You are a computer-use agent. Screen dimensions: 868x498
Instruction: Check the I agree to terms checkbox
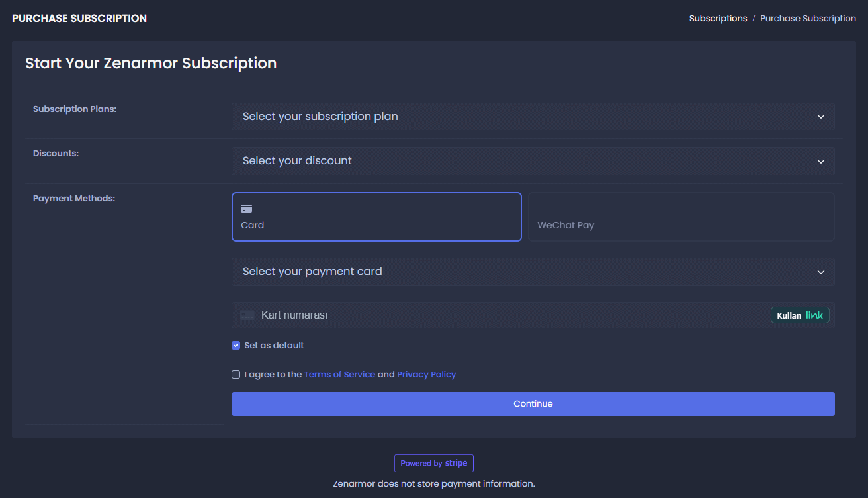point(236,375)
